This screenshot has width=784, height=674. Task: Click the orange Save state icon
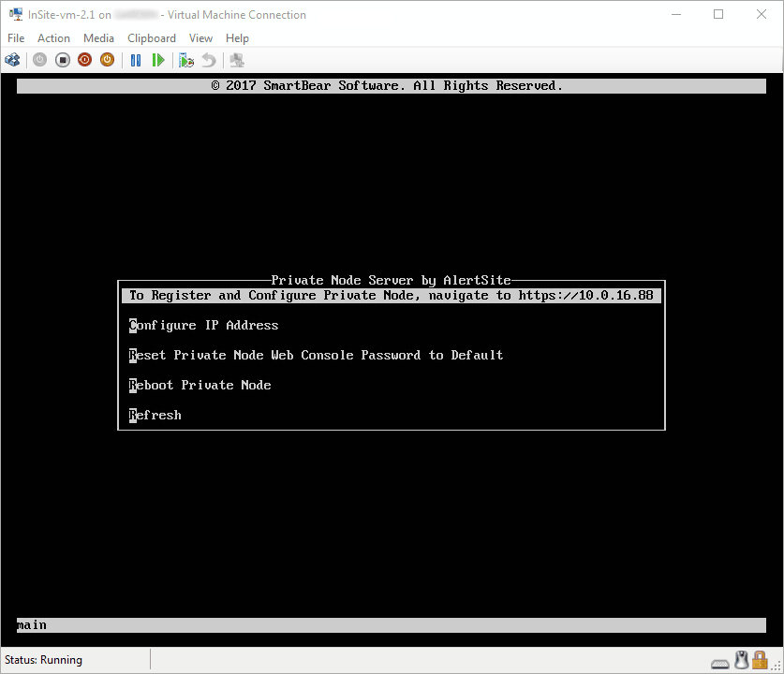point(107,61)
